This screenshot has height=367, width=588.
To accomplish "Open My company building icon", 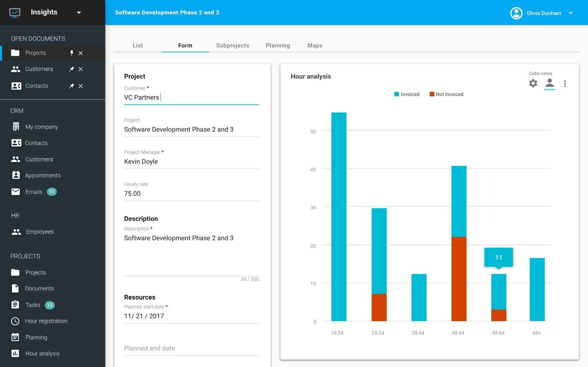I will (x=16, y=127).
